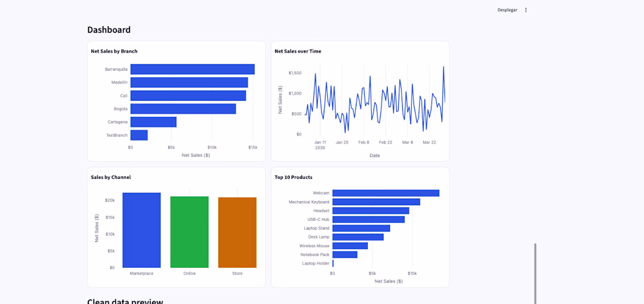Click the 'Top 10 Products' title

[x=293, y=177]
